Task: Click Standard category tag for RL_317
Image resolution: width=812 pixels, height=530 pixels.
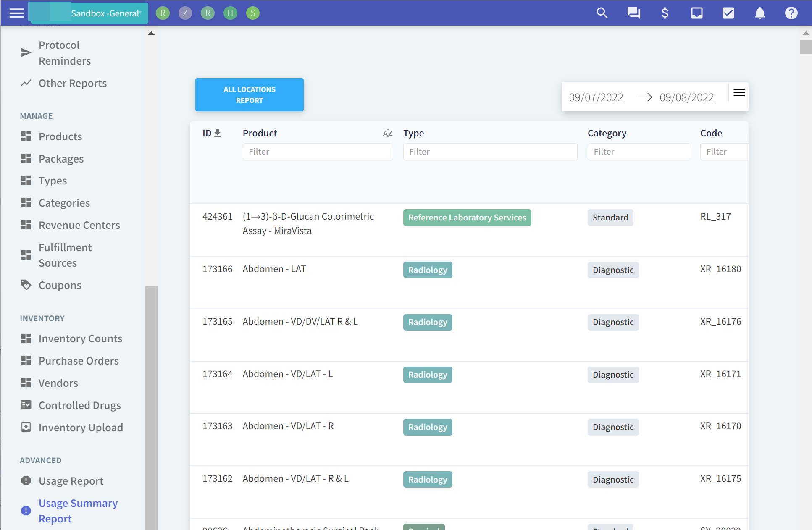Action: pyautogui.click(x=610, y=218)
